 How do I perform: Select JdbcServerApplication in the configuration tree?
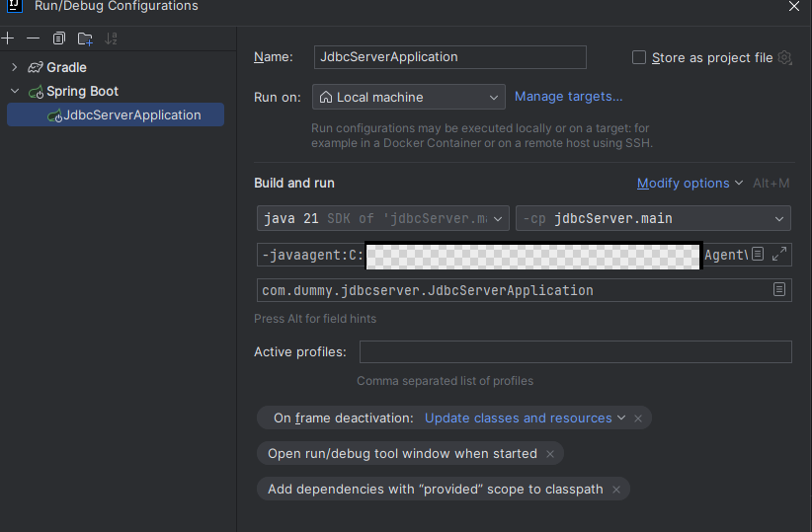pos(116,114)
